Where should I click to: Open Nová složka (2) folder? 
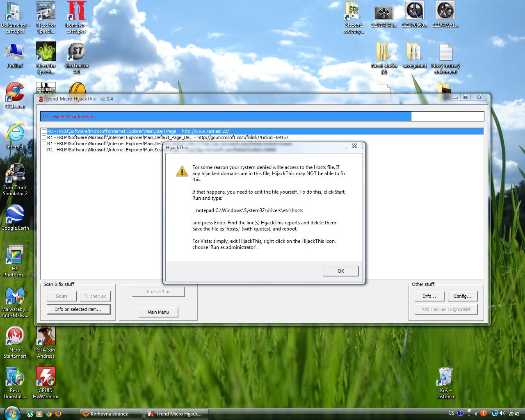coord(384,58)
